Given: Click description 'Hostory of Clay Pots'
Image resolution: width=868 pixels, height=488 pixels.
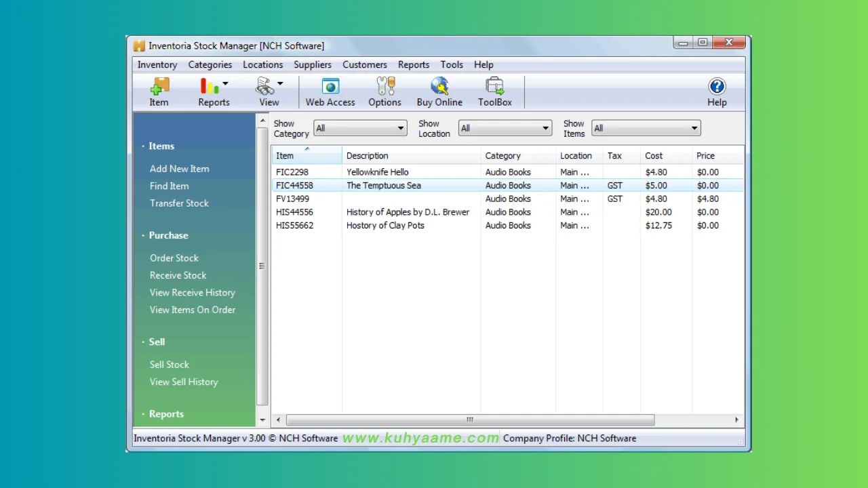Looking at the screenshot, I should point(385,226).
